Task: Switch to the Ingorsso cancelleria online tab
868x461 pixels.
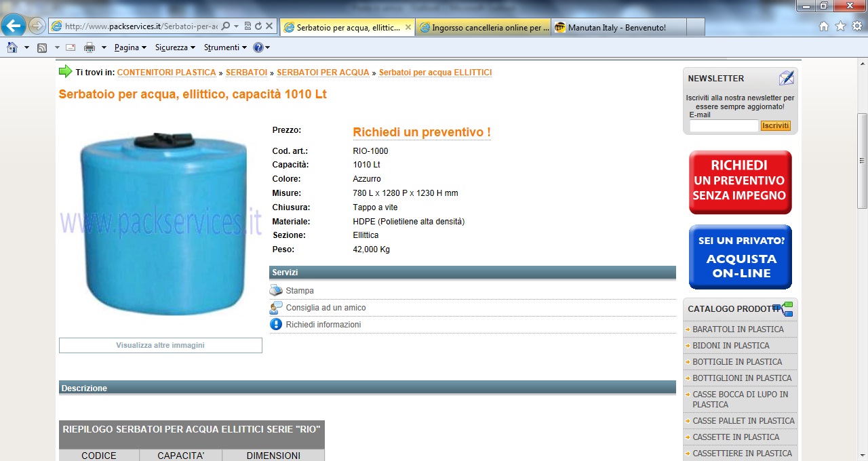Action: point(483,27)
